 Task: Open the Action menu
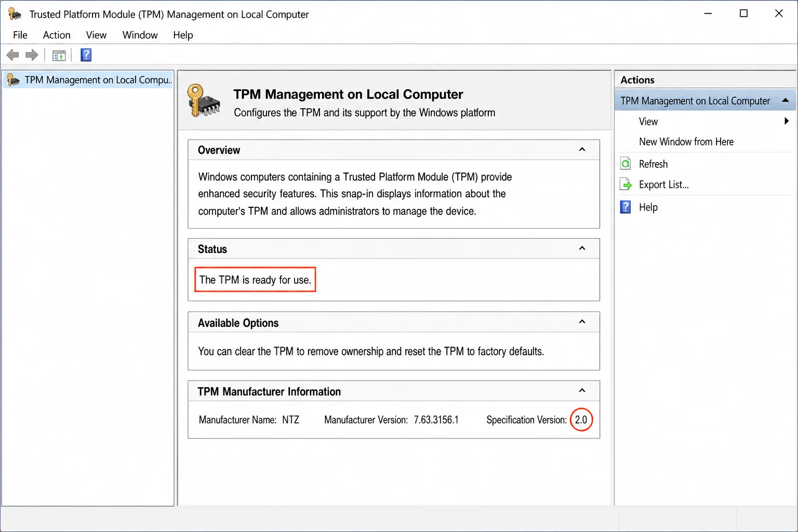pyautogui.click(x=57, y=35)
